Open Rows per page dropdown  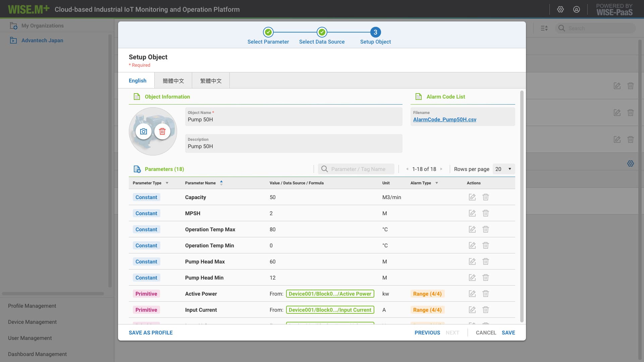pos(503,169)
